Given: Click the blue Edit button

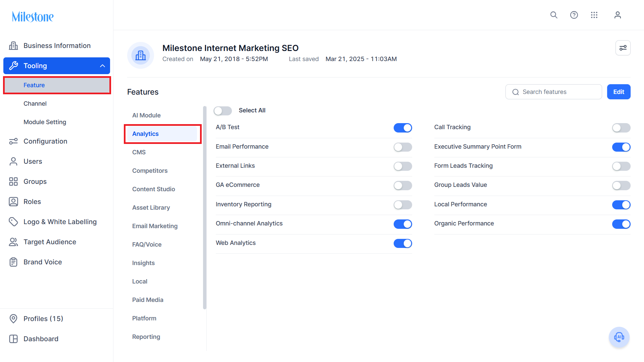Looking at the screenshot, I should click(618, 92).
